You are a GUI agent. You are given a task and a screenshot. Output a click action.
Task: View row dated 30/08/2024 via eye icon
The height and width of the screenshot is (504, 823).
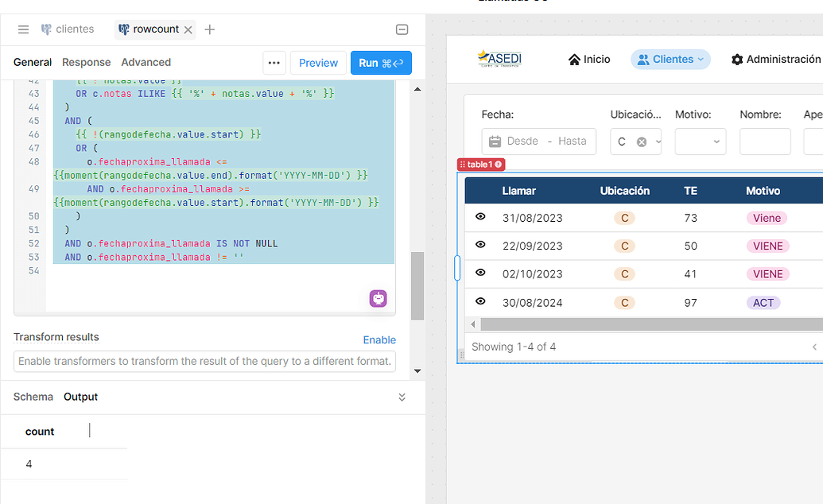[x=480, y=301]
